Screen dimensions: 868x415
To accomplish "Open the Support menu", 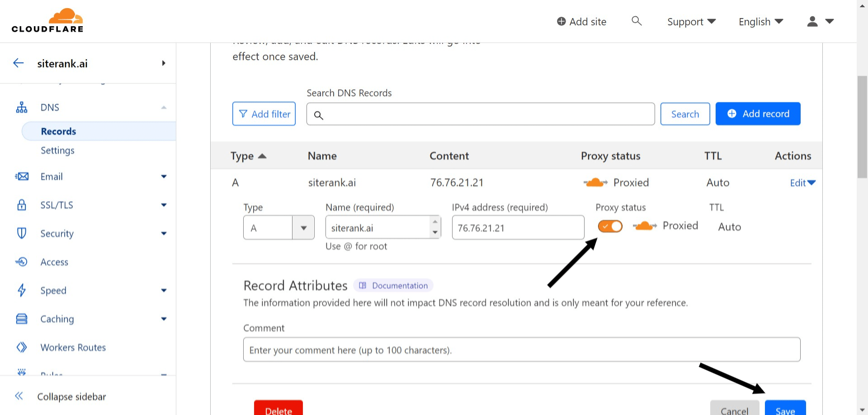I will click(x=691, y=21).
